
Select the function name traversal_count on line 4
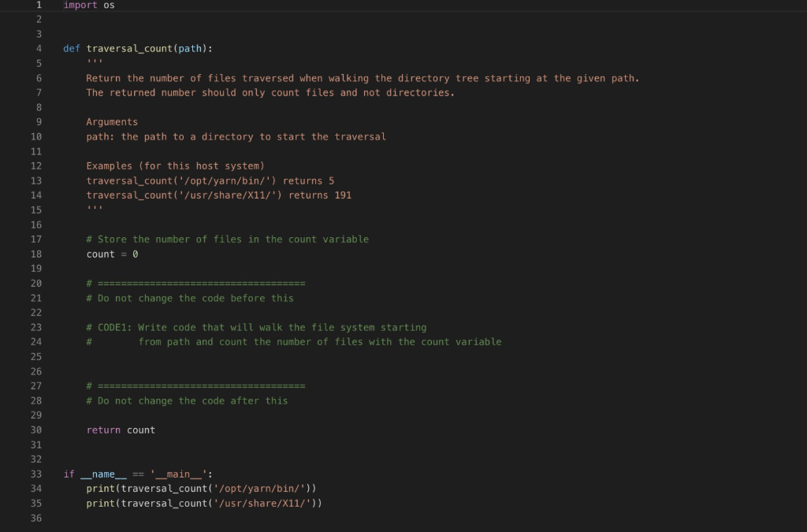(x=126, y=48)
